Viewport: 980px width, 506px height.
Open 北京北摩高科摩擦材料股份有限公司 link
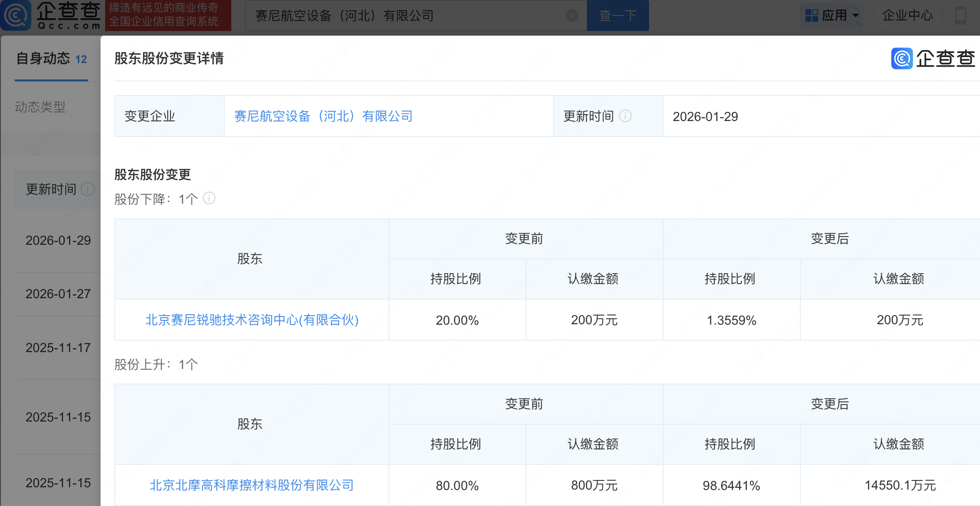[x=251, y=485]
